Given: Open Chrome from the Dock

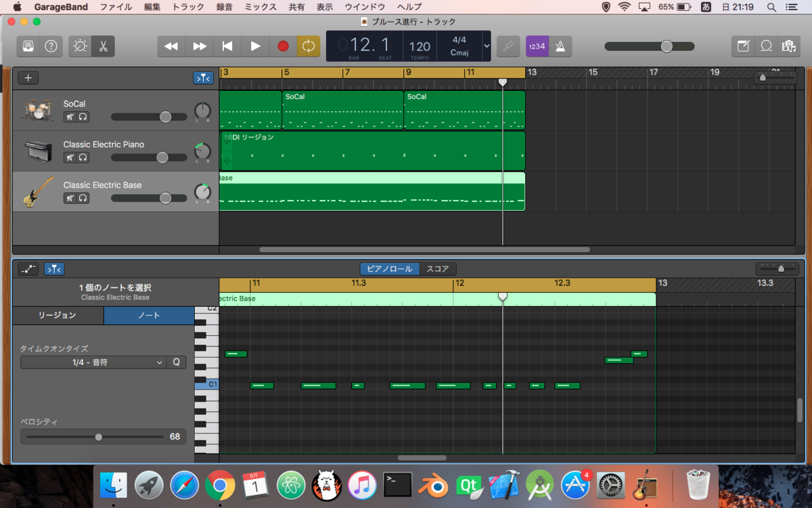Looking at the screenshot, I should click(220, 485).
